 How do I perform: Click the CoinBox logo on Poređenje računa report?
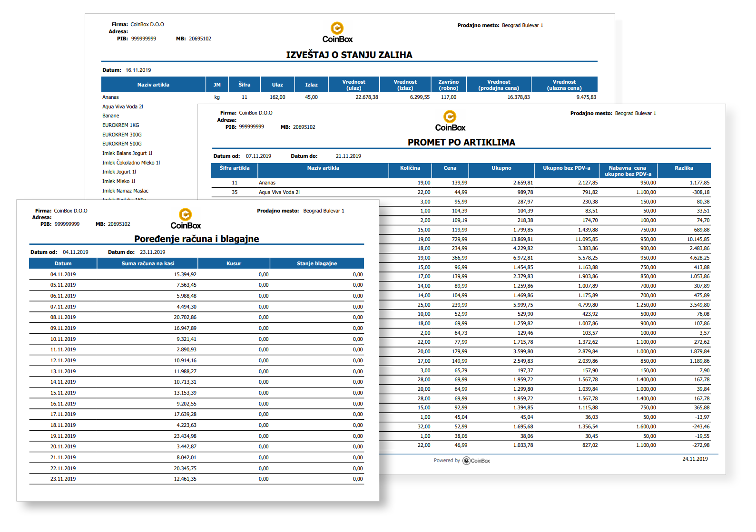click(x=186, y=219)
